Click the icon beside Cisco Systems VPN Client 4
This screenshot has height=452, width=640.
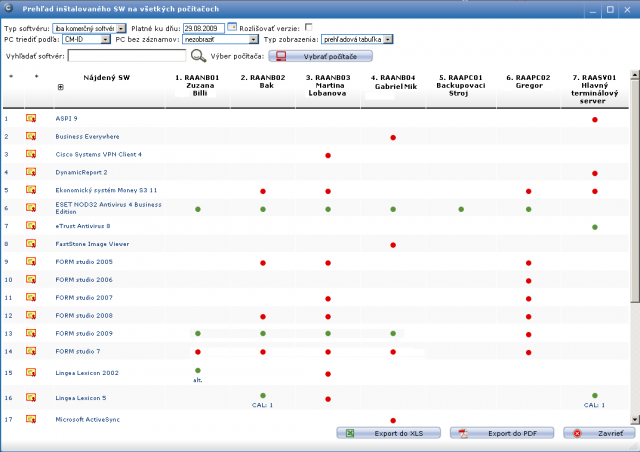click(x=31, y=154)
